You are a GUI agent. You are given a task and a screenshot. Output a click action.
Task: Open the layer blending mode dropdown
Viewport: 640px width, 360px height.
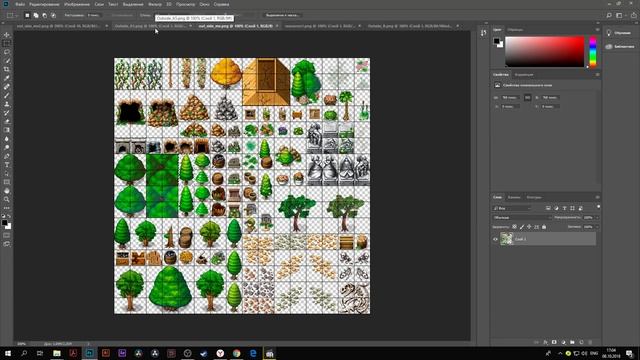[x=522, y=218]
